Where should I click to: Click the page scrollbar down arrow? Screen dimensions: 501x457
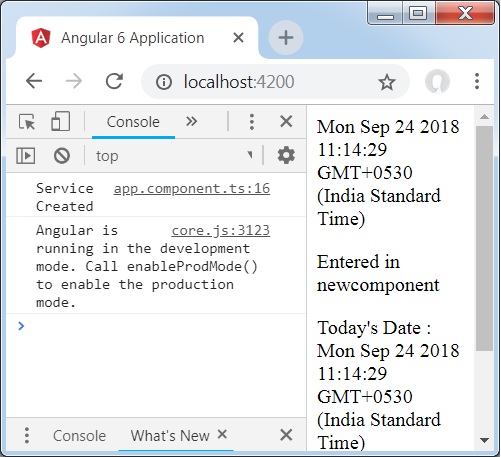[484, 440]
